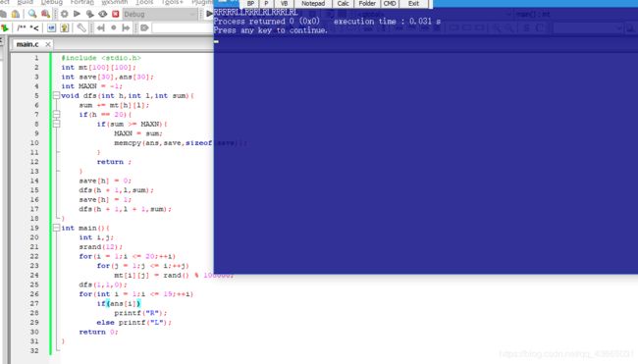Viewport: 638px width, 364px height.
Task: Open the Fortran menu
Action: pyautogui.click(x=82, y=2)
